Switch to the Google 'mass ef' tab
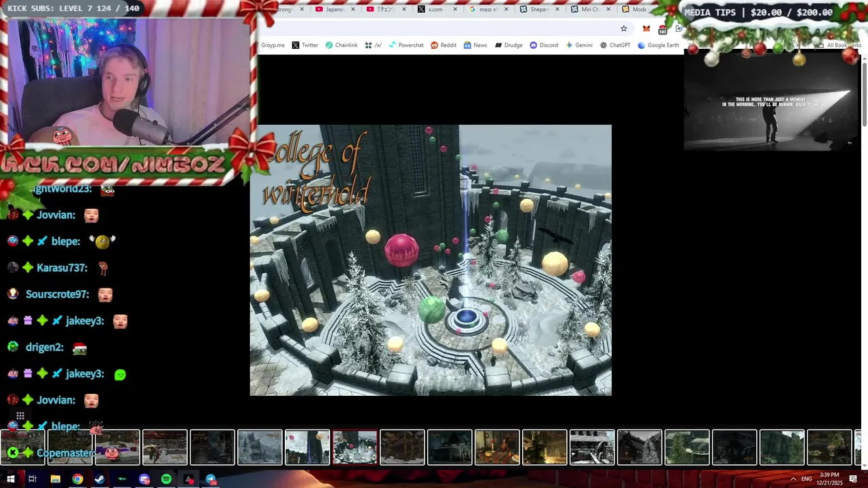The image size is (868, 488). (488, 9)
